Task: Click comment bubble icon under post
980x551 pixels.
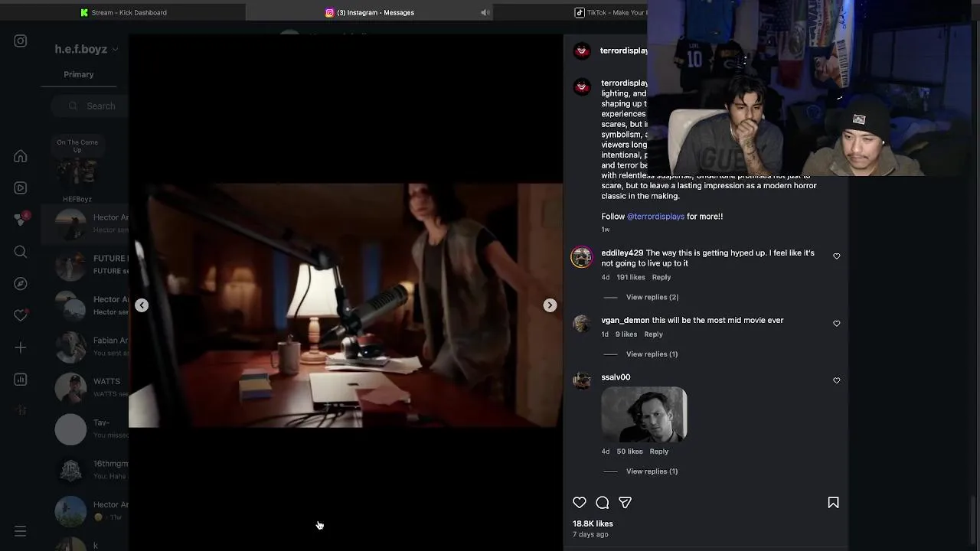Action: tap(603, 503)
